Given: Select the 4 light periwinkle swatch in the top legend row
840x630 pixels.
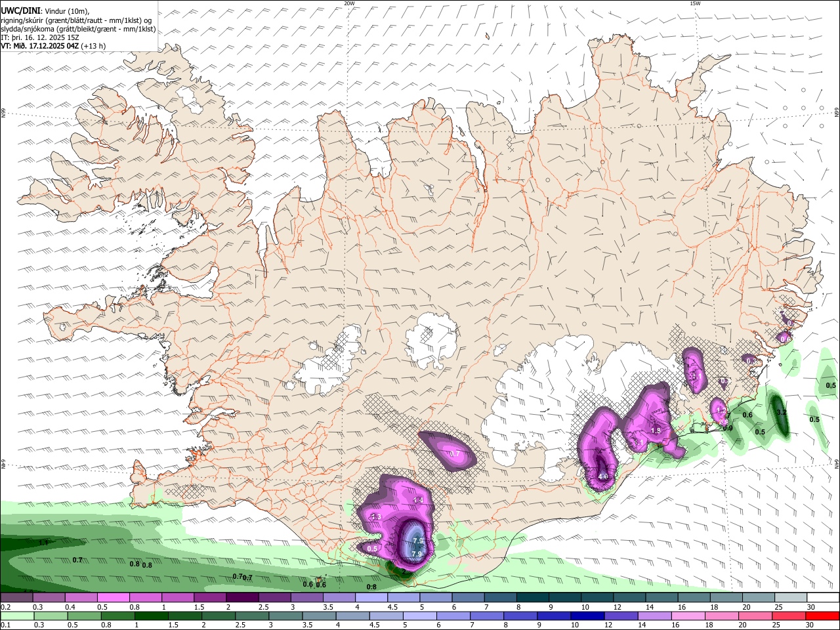Looking at the screenshot, I should (371, 598).
